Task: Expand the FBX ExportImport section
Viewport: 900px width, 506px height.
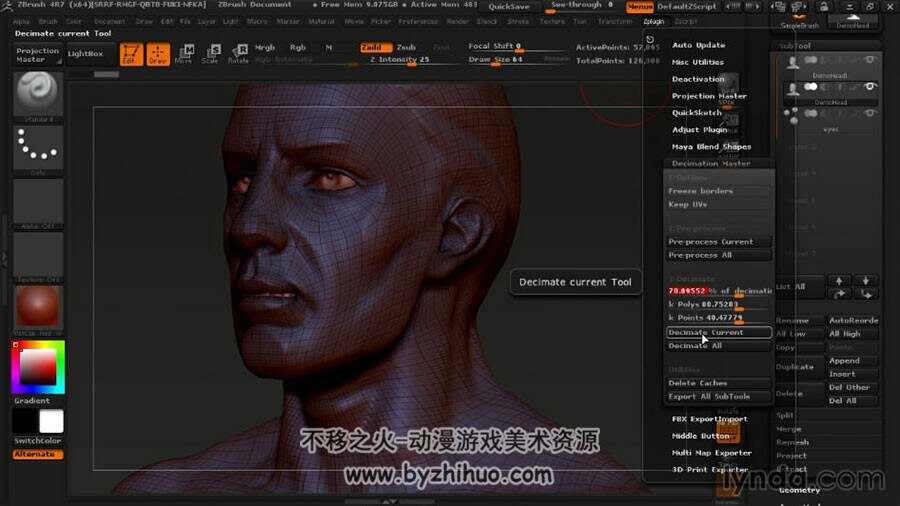Action: 710,419
